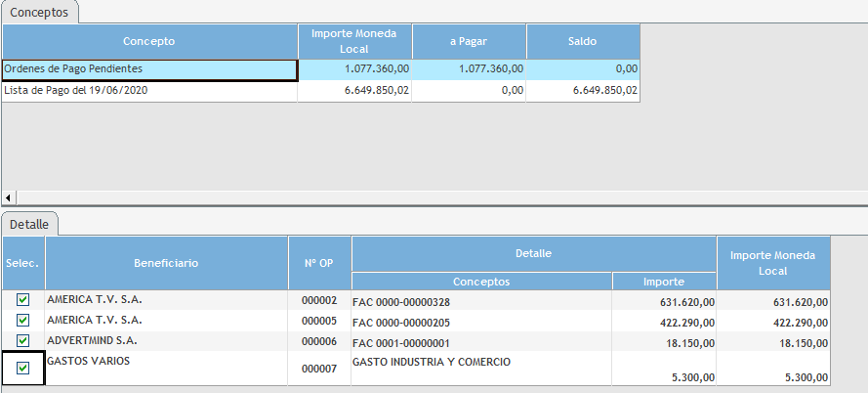Click the Beneficiario column header
868x393 pixels.
167,263
